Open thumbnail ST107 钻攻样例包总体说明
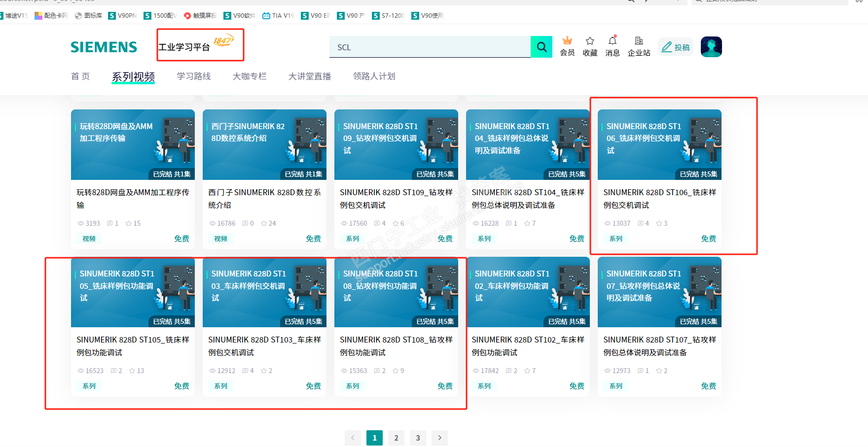The height and width of the screenshot is (447, 868). (659, 292)
